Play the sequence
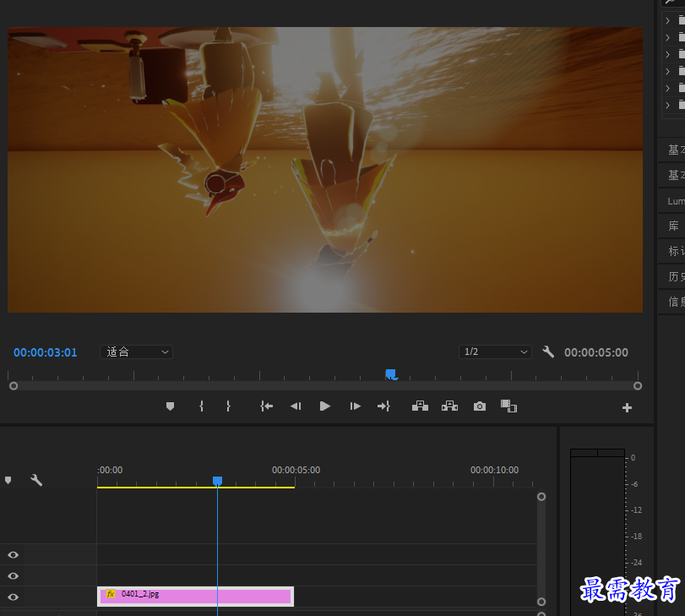The height and width of the screenshot is (616, 685). [325, 406]
